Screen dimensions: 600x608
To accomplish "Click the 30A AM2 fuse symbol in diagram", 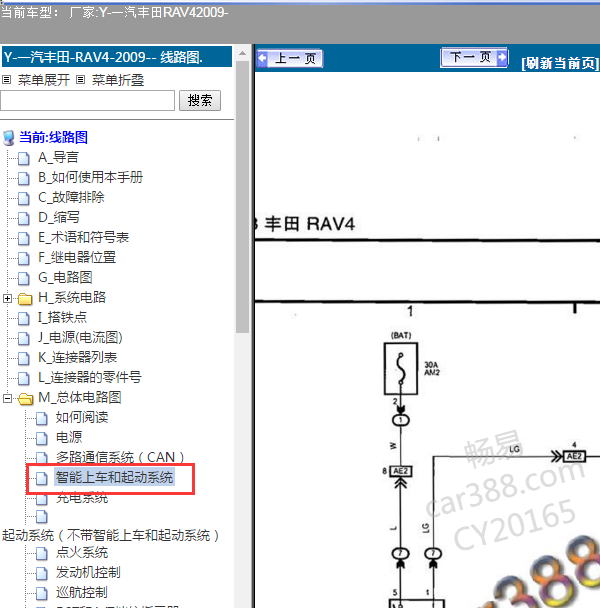I will pyautogui.click(x=401, y=368).
